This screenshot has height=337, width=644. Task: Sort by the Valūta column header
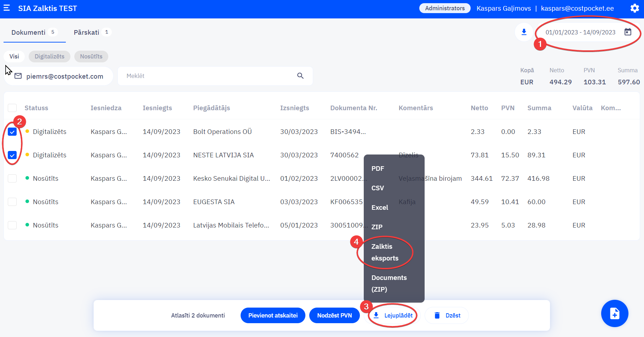point(582,108)
